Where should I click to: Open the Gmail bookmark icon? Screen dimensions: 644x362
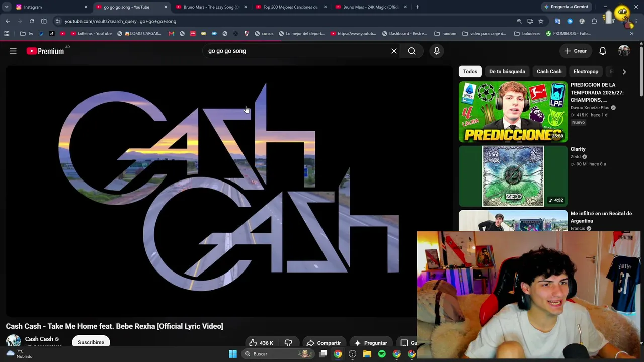point(171,34)
